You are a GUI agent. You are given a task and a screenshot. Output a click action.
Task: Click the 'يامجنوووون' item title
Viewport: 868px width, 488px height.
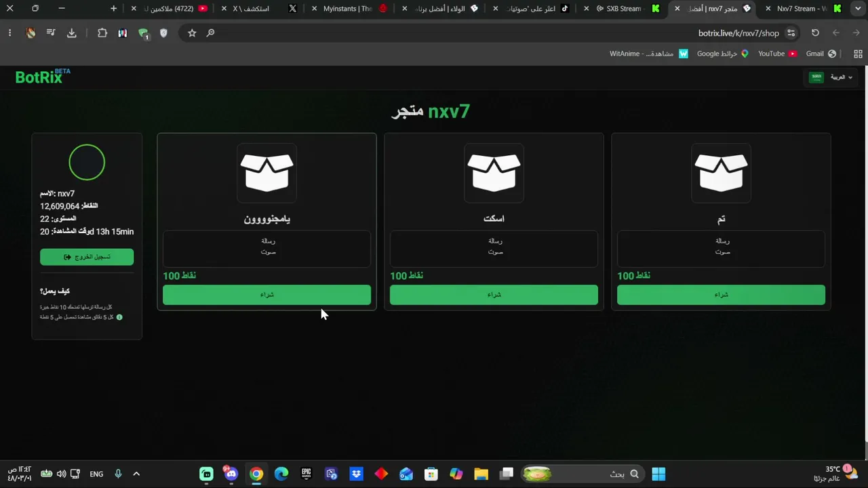coord(267,219)
